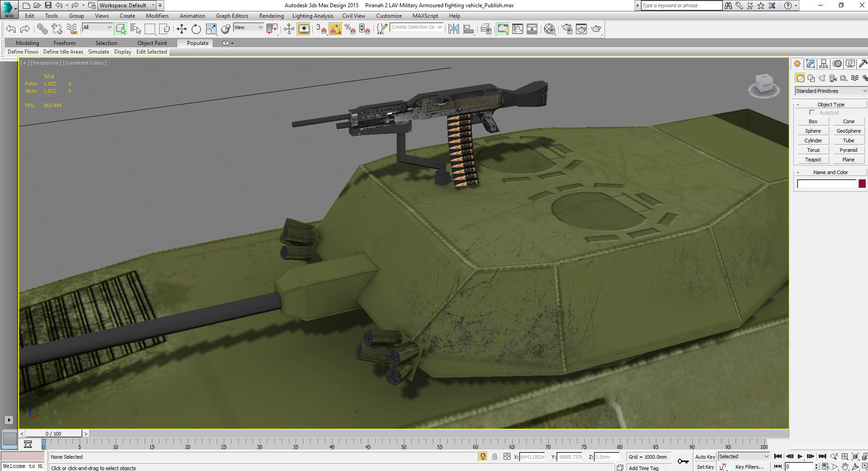The height and width of the screenshot is (471, 868).
Task: Open the Hierarchy panel tab
Action: coord(824,64)
